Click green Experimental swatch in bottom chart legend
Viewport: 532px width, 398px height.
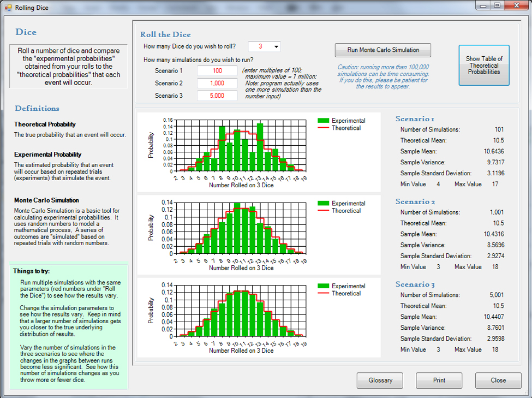tap(324, 286)
